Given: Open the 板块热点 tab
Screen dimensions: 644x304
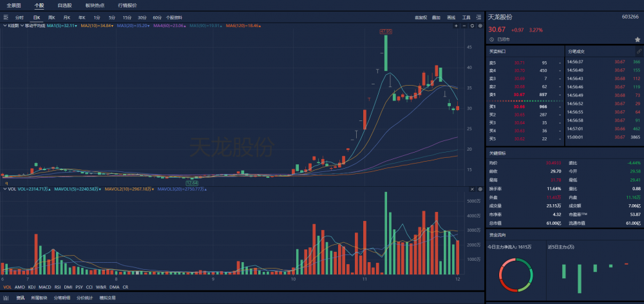Looking at the screenshot, I should coord(95,6).
